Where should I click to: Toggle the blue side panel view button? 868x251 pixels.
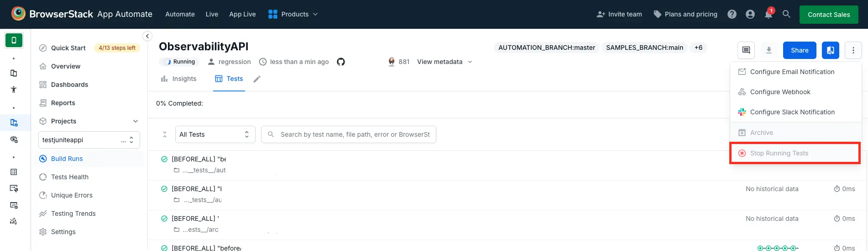coord(831,50)
